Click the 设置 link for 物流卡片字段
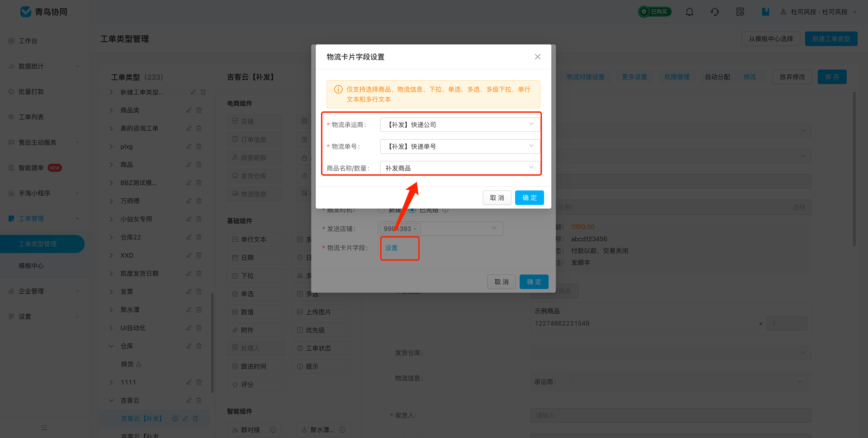This screenshot has width=868, height=438. coord(391,248)
